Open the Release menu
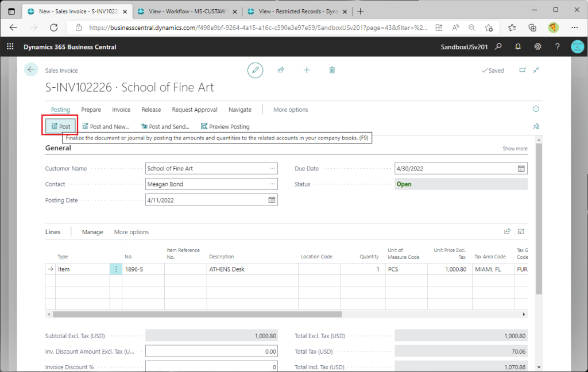The width and height of the screenshot is (588, 372). click(x=151, y=110)
